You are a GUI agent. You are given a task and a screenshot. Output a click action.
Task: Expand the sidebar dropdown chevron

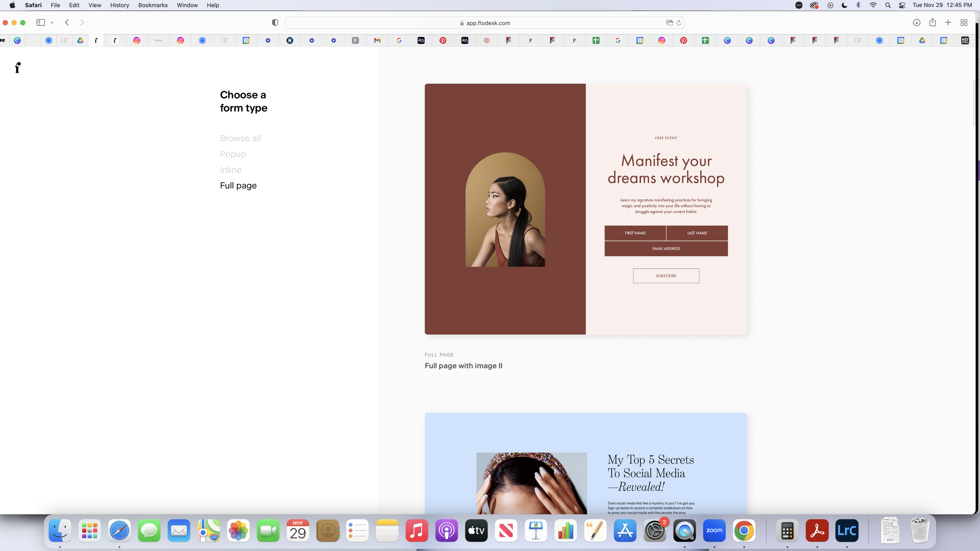tap(52, 23)
